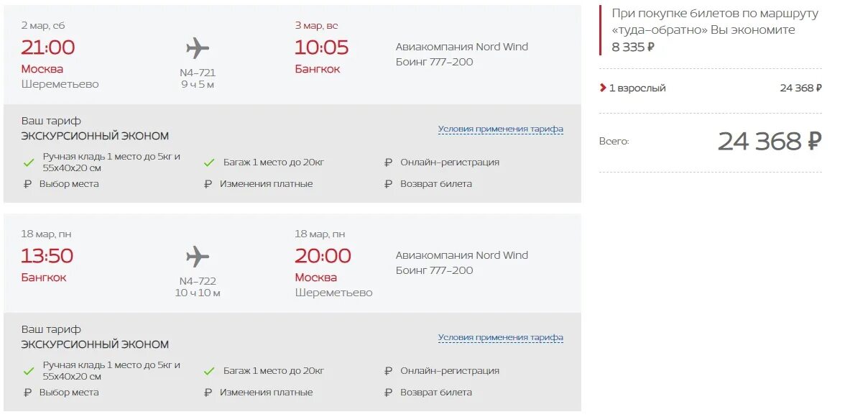
Task: Click the airplane icon for flight N4-722
Action: click(198, 257)
